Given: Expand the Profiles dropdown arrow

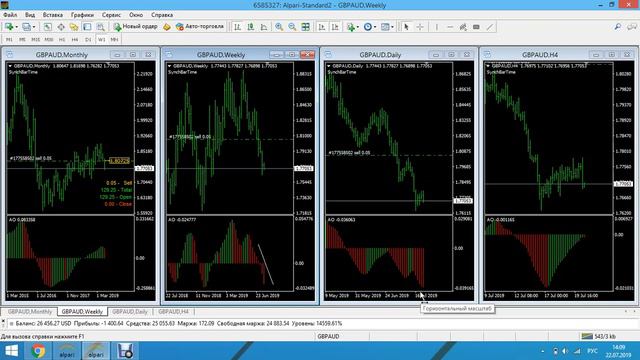Looking at the screenshot, I should point(34,27).
